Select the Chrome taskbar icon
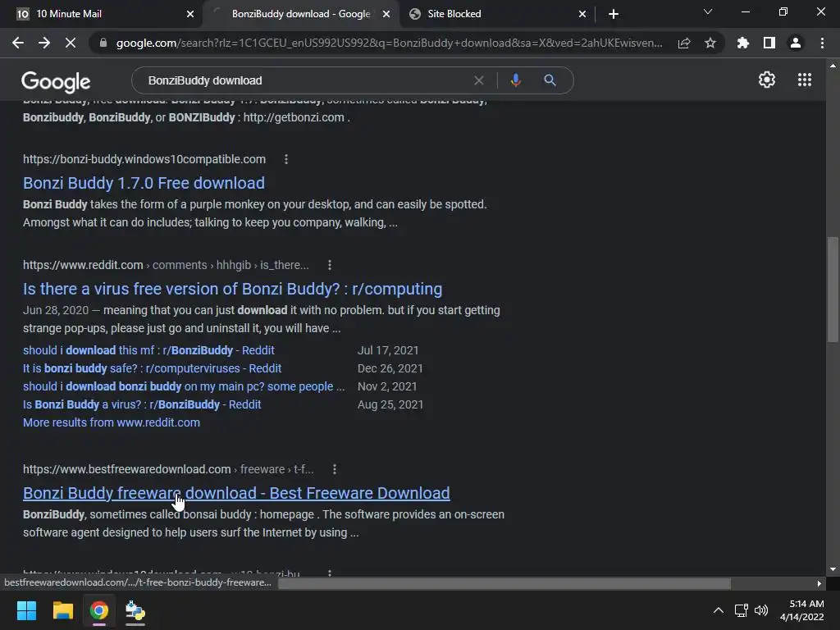This screenshot has height=630, width=840. pyautogui.click(x=99, y=610)
